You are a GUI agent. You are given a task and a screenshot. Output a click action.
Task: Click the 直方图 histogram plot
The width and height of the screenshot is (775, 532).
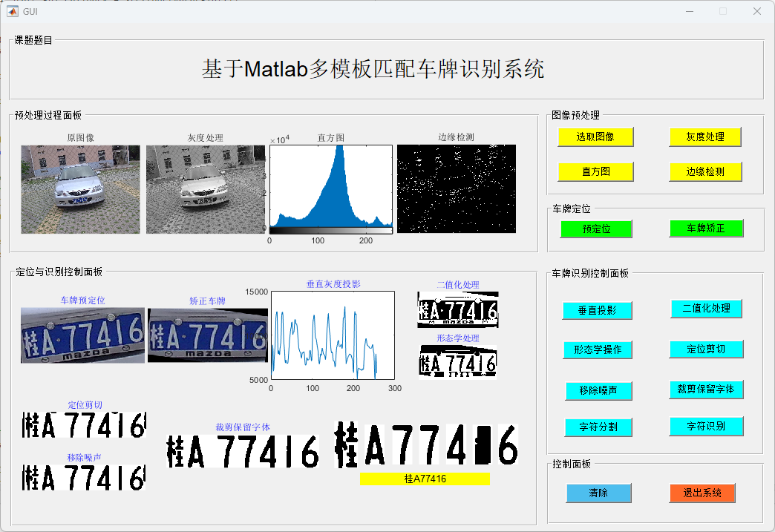pyautogui.click(x=330, y=189)
